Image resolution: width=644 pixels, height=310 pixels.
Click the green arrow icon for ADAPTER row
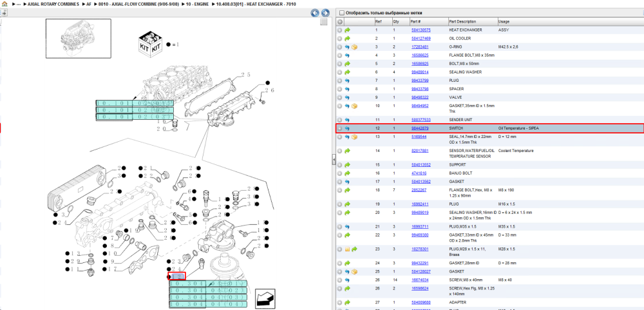pos(347,303)
